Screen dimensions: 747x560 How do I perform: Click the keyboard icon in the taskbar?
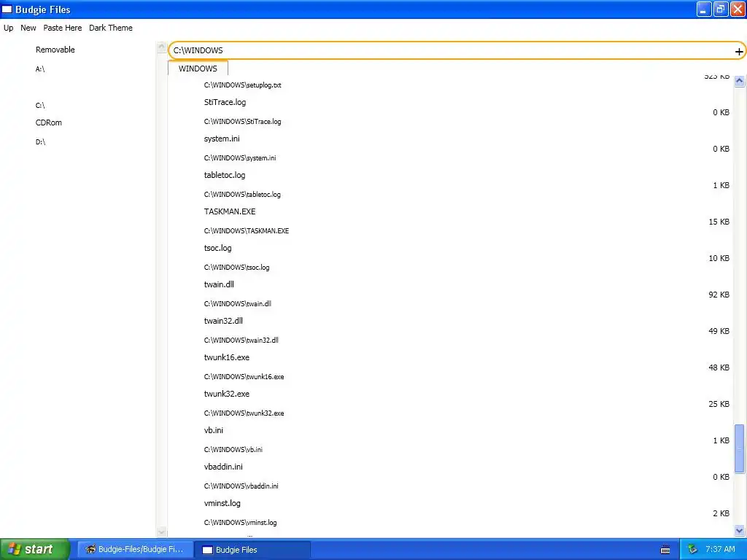pyautogui.click(x=665, y=550)
